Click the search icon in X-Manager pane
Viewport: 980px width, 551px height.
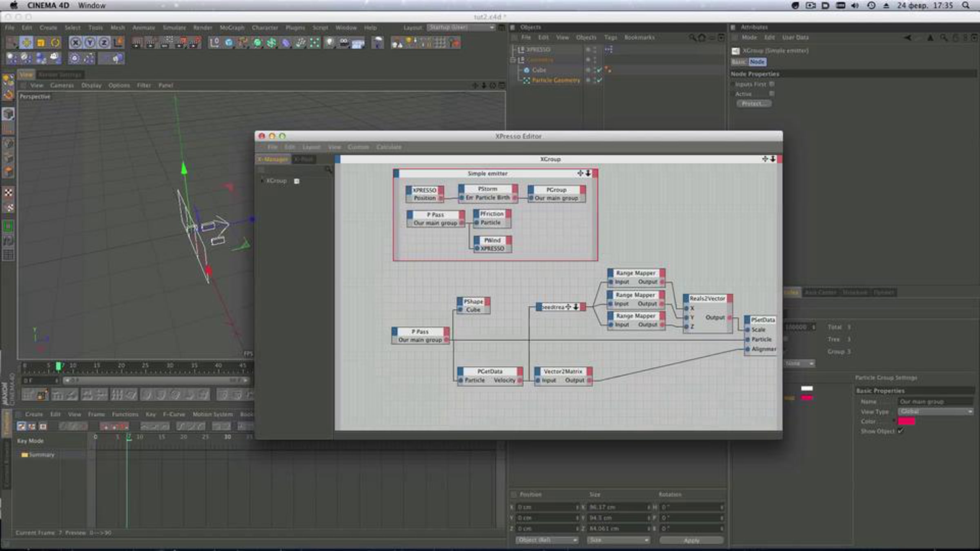coord(328,169)
